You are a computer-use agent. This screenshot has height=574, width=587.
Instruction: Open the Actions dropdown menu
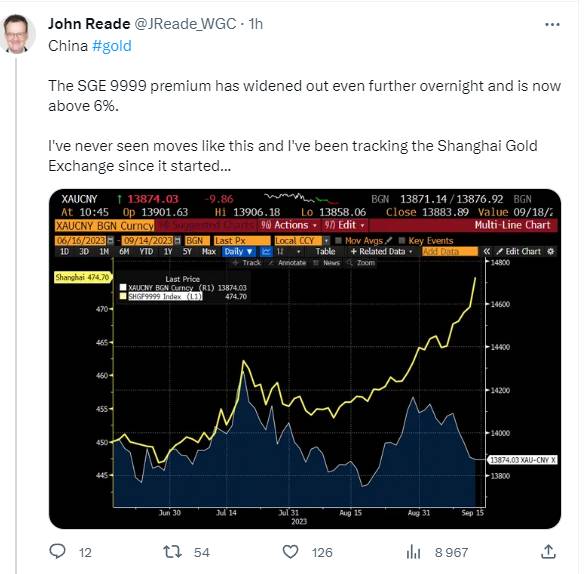coord(289,225)
